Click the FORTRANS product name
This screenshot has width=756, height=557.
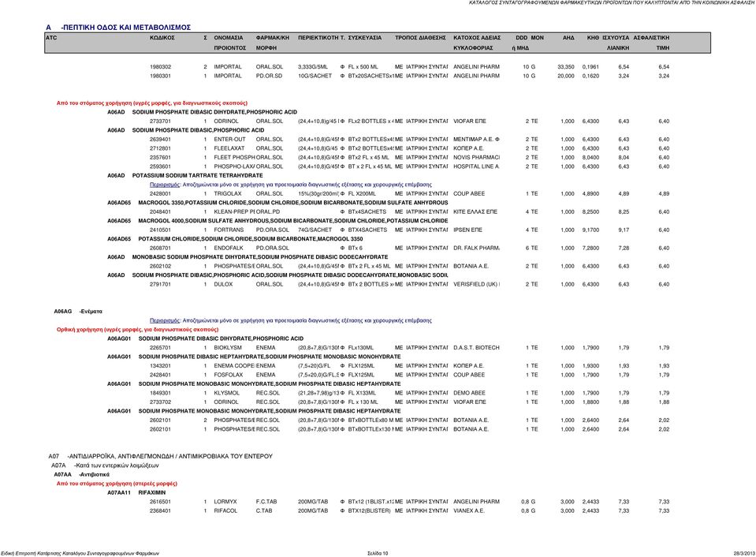tap(229, 230)
